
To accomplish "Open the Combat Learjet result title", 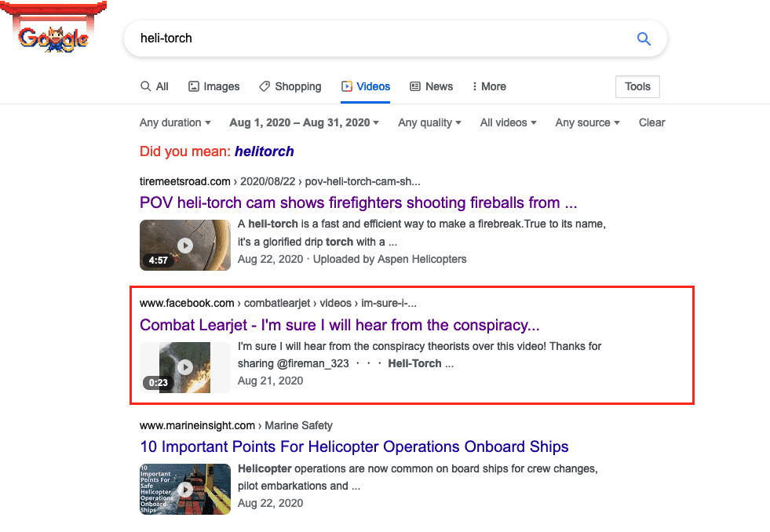I will click(339, 325).
